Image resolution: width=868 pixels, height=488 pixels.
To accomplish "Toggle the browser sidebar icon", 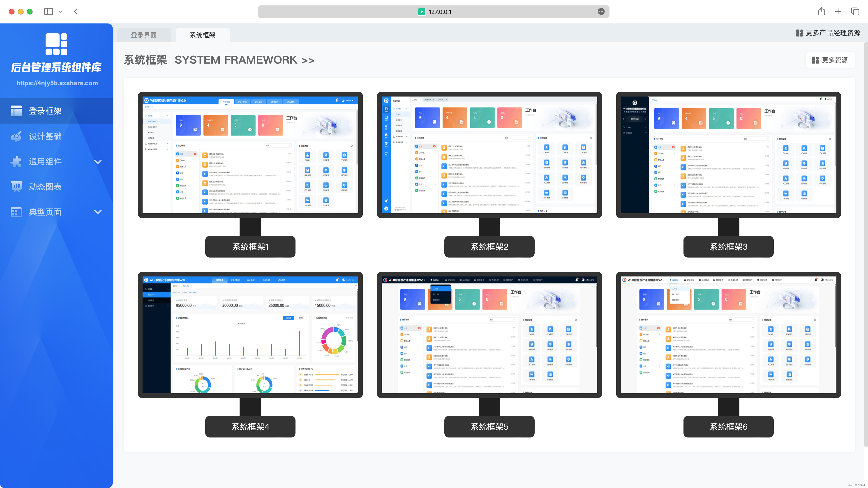I will 48,12.
